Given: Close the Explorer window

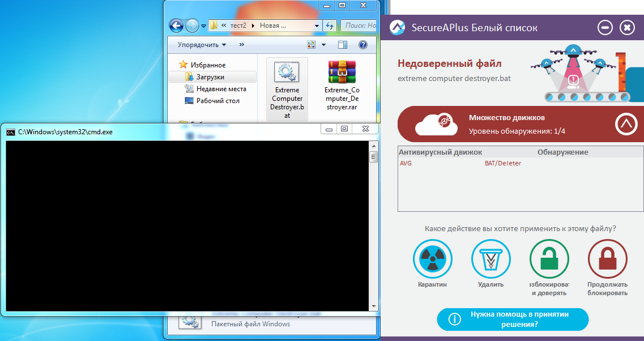Looking at the screenshot, I should point(363,6).
